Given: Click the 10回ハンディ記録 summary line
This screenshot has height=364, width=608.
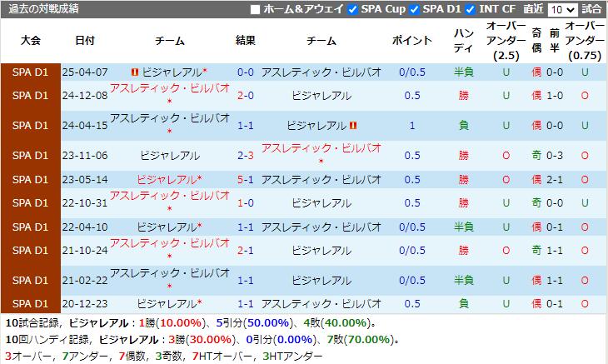Looking at the screenshot, I should click(x=202, y=340).
